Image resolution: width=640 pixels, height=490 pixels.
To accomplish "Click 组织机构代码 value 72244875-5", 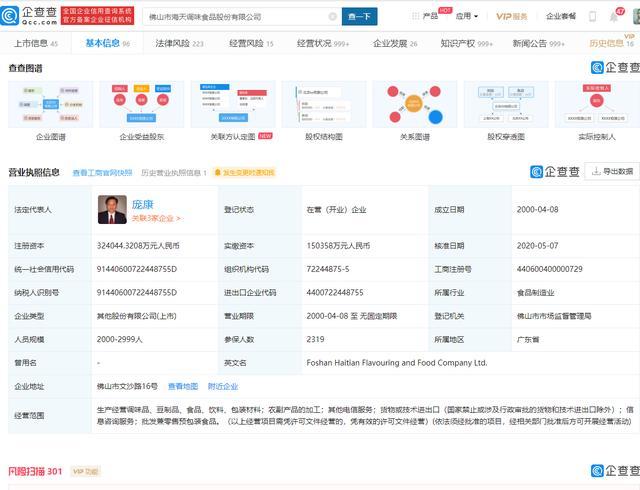I will [328, 269].
